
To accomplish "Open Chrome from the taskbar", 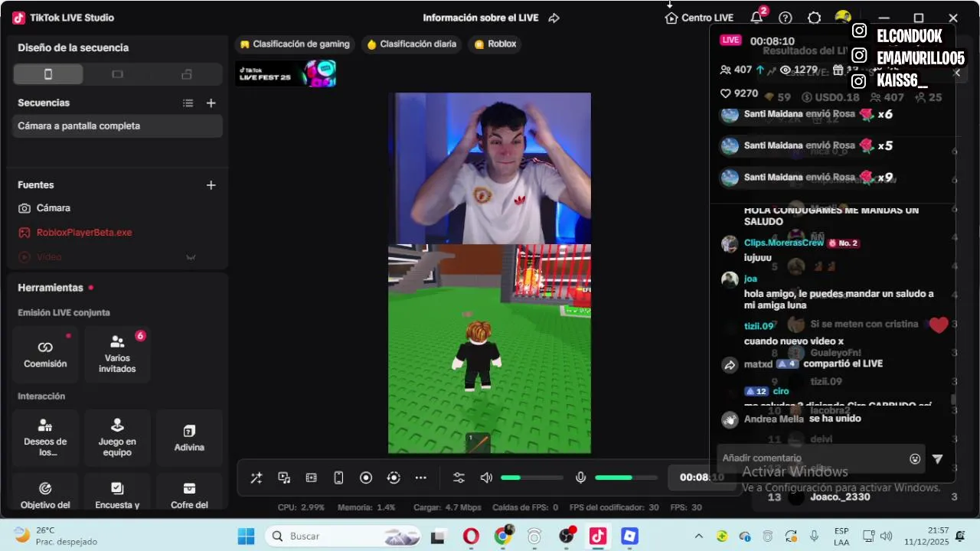I will pos(502,536).
